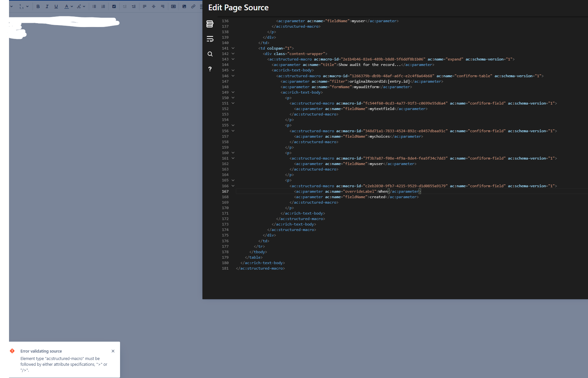This screenshot has width=588, height=378.
Task: Close the error validating source notification
Action: [113, 351]
